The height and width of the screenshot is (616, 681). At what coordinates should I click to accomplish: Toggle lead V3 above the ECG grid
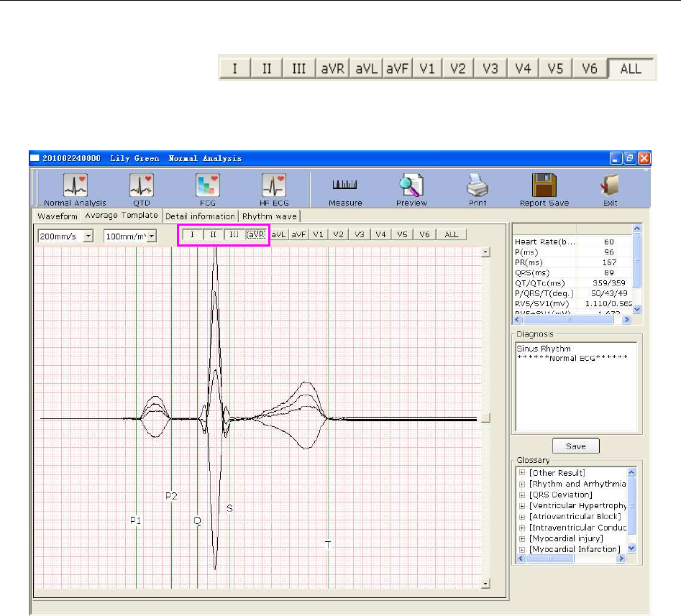360,234
